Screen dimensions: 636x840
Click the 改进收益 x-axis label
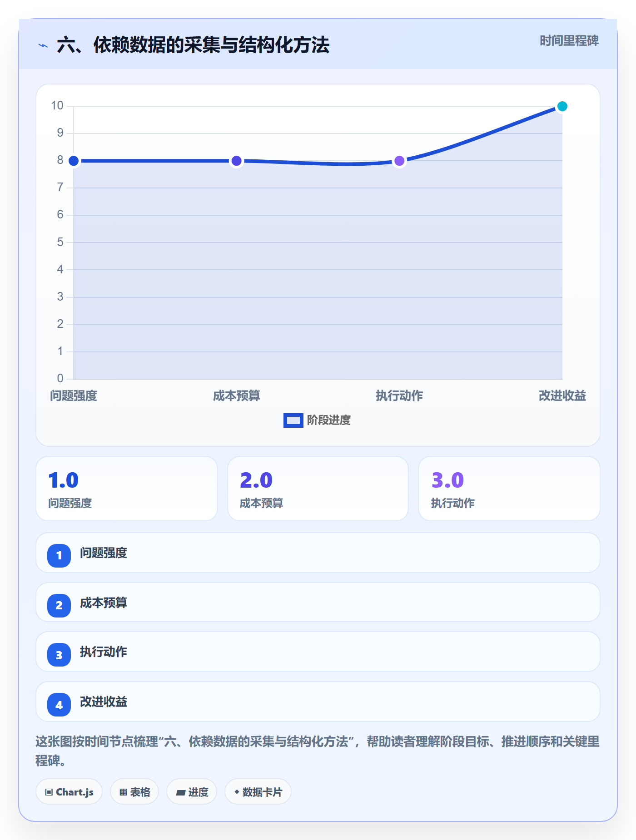pyautogui.click(x=562, y=396)
